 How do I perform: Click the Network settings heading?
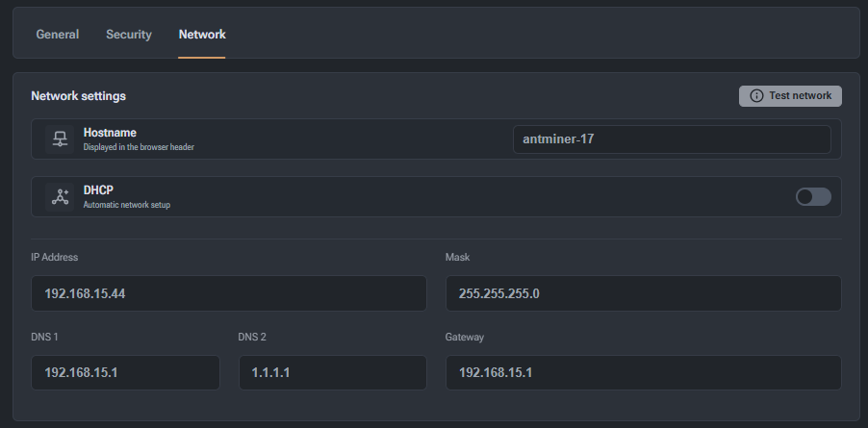[x=78, y=95]
